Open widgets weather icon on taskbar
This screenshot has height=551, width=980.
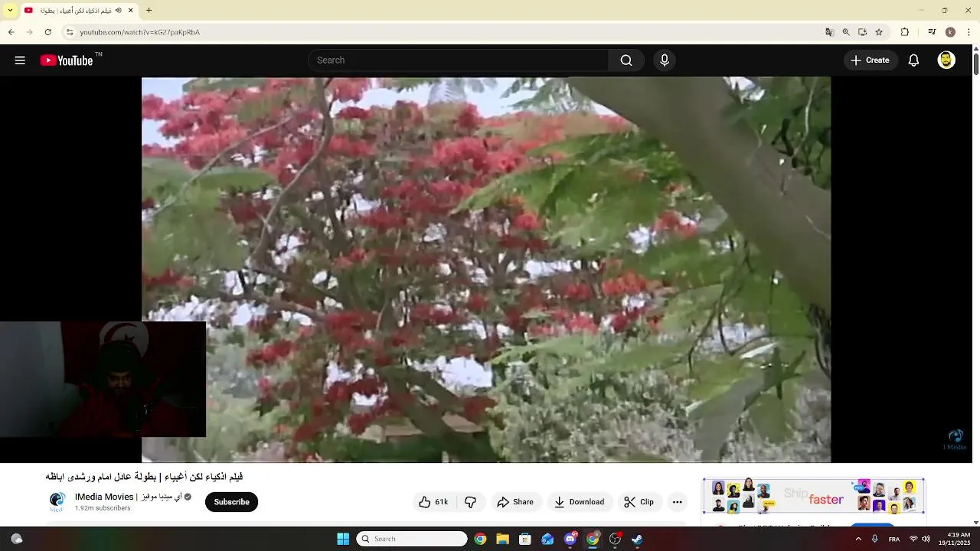point(17,539)
